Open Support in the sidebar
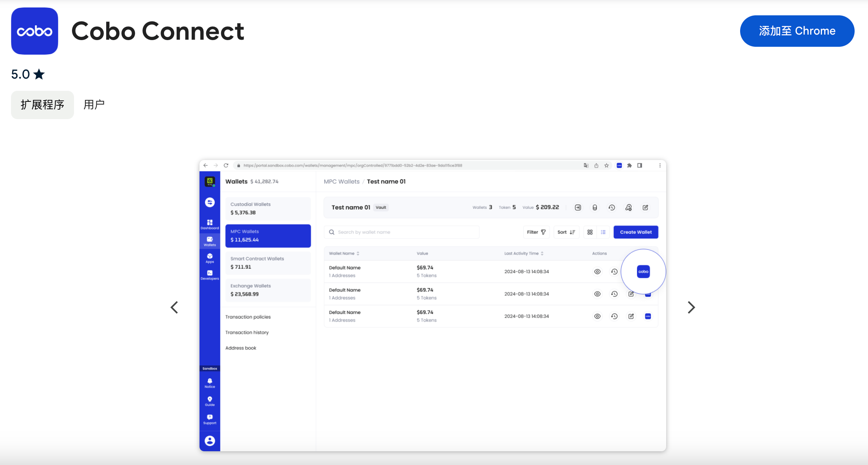868x465 pixels. point(210,420)
